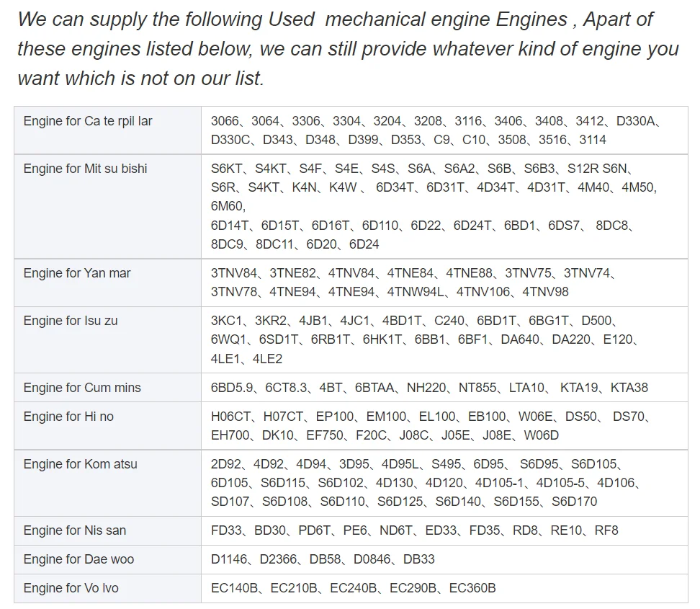Viewport: 700px width, 609px height.
Task: Select the 'Engine for Kom atsu' cell
Action: (80, 464)
